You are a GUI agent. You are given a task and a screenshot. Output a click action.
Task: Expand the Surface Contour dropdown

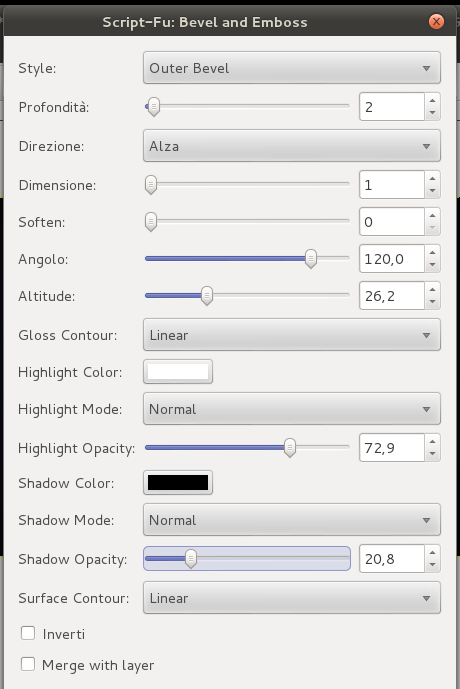point(292,598)
